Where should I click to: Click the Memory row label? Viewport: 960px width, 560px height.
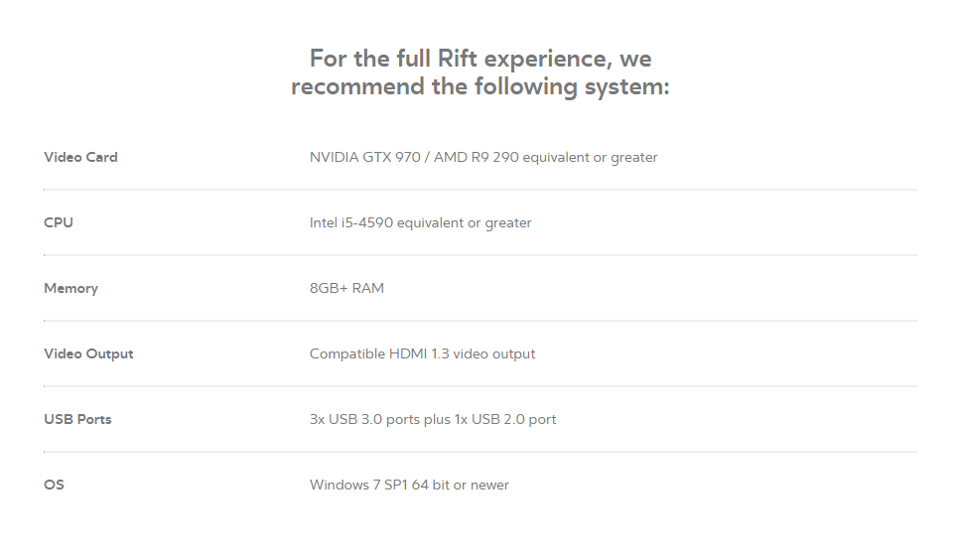70,288
